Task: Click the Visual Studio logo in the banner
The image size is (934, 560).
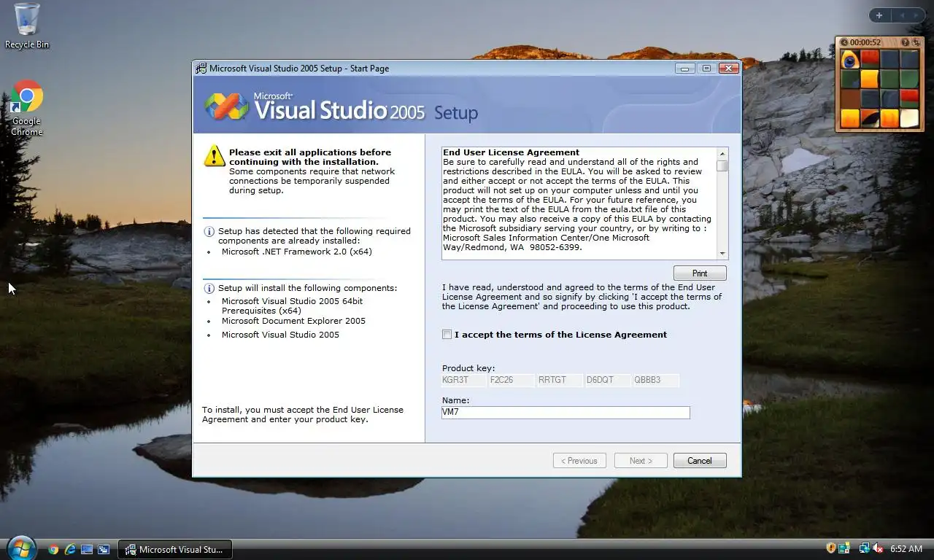Action: click(x=227, y=106)
